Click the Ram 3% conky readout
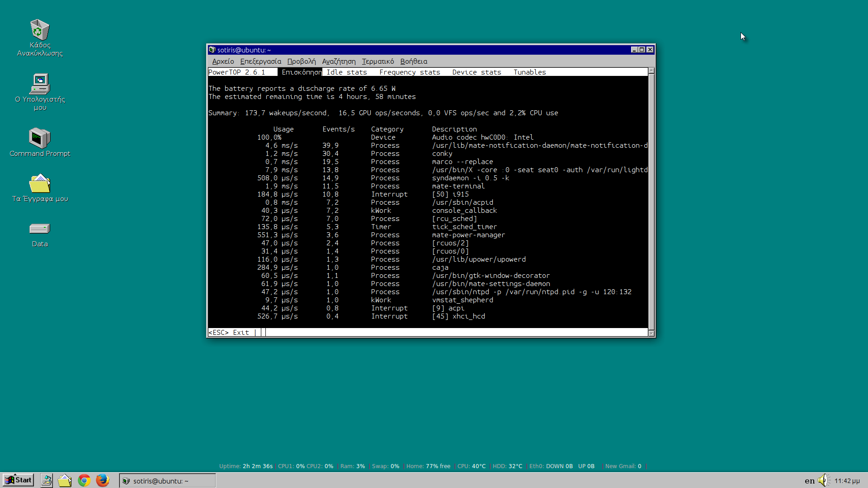 pos(353,466)
